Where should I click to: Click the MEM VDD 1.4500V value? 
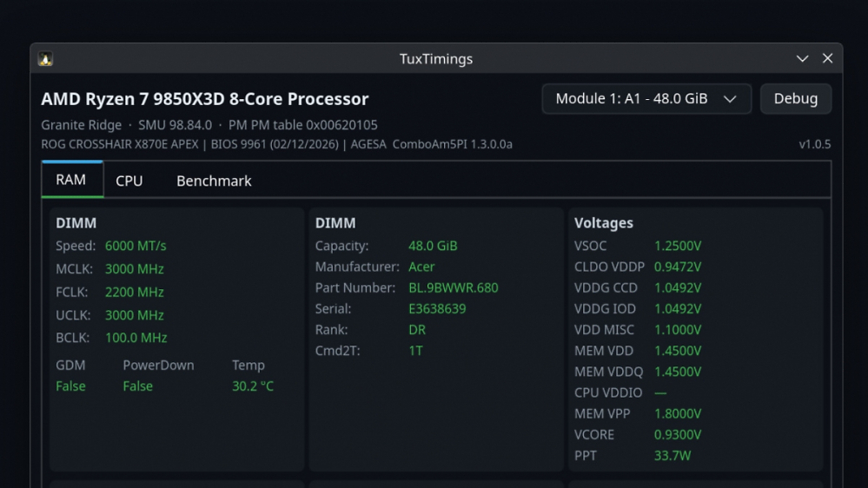pos(678,351)
